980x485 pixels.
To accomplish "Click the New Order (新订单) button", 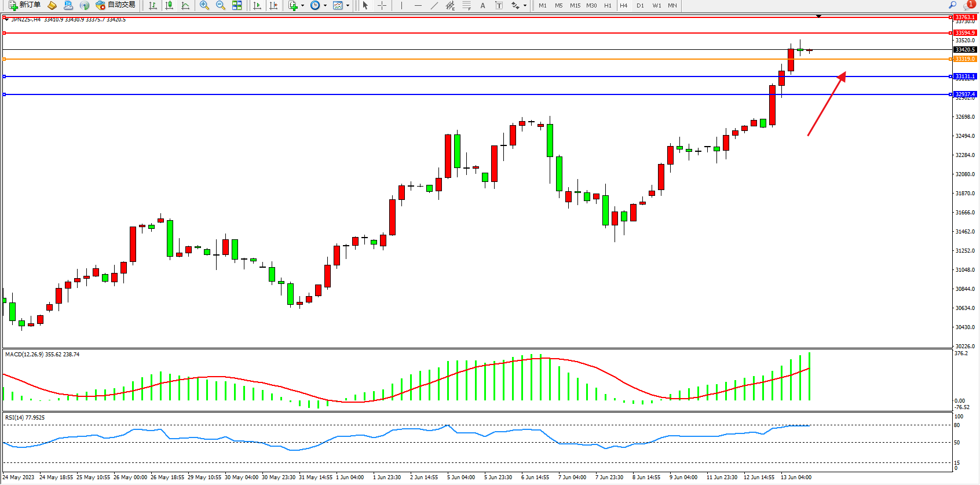I will click(24, 5).
